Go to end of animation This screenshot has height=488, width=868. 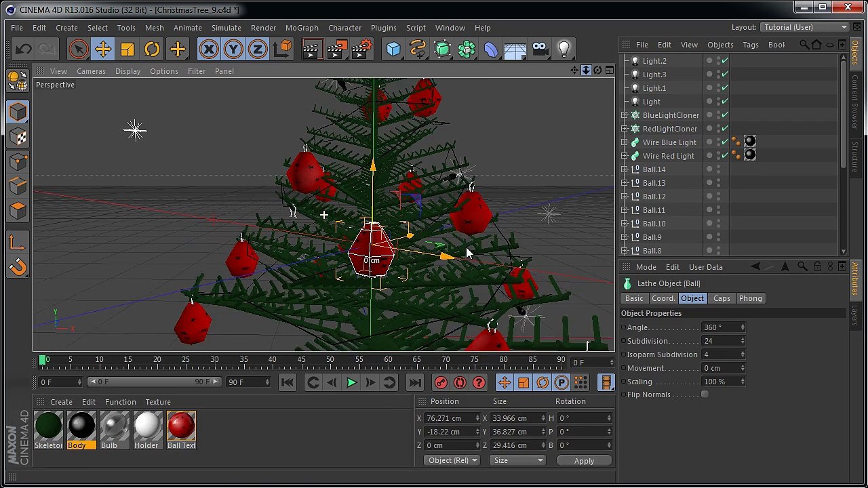pos(414,383)
